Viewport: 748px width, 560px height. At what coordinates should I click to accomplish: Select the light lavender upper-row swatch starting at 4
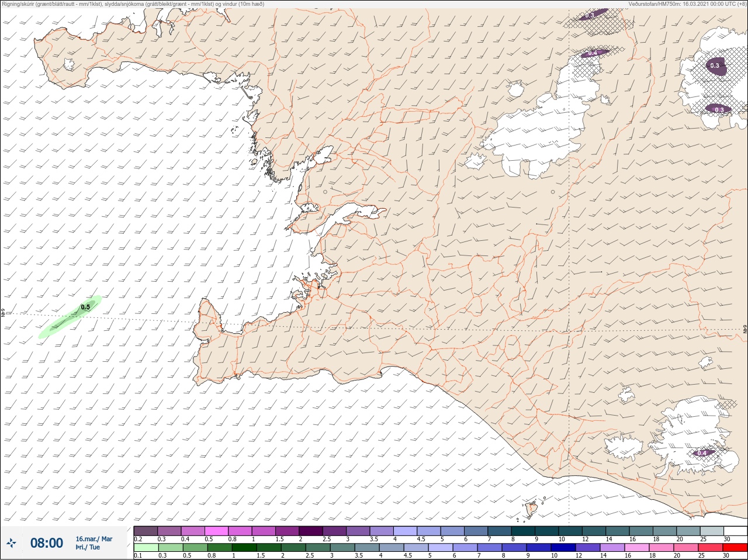[406, 531]
